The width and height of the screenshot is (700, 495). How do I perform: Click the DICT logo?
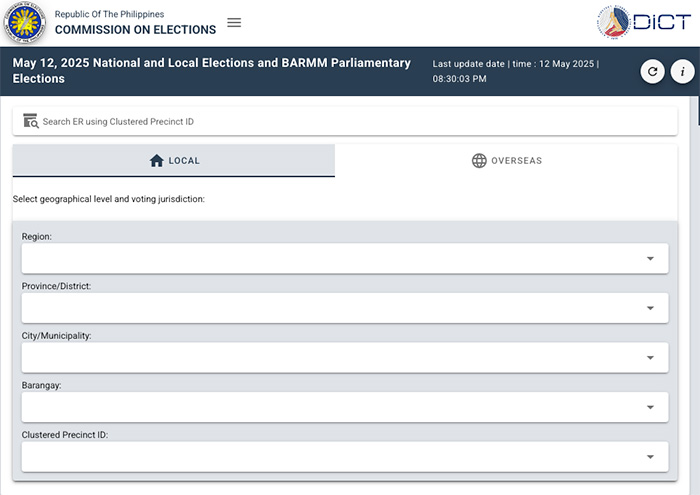click(x=644, y=22)
